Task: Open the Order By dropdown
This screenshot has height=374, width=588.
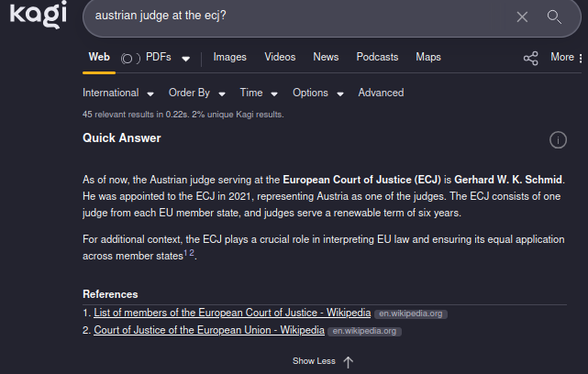Action: 197,93
